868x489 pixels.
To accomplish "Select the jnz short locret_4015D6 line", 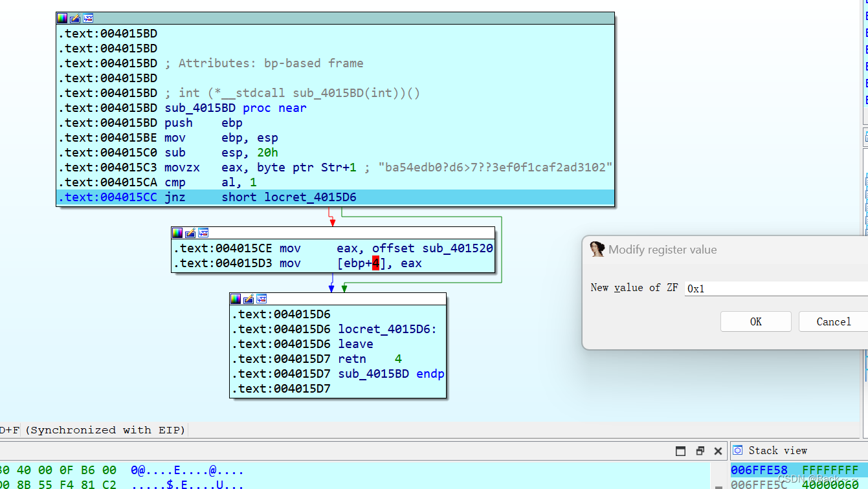I will 335,197.
